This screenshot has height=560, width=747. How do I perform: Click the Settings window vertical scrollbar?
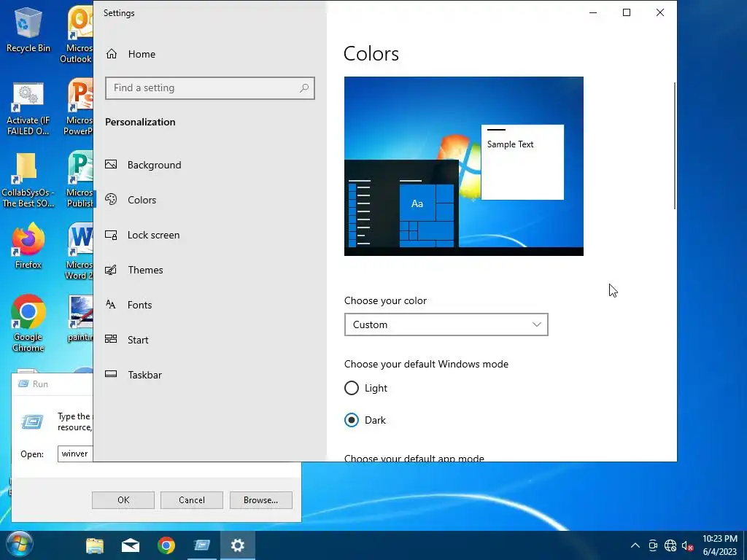(x=675, y=146)
